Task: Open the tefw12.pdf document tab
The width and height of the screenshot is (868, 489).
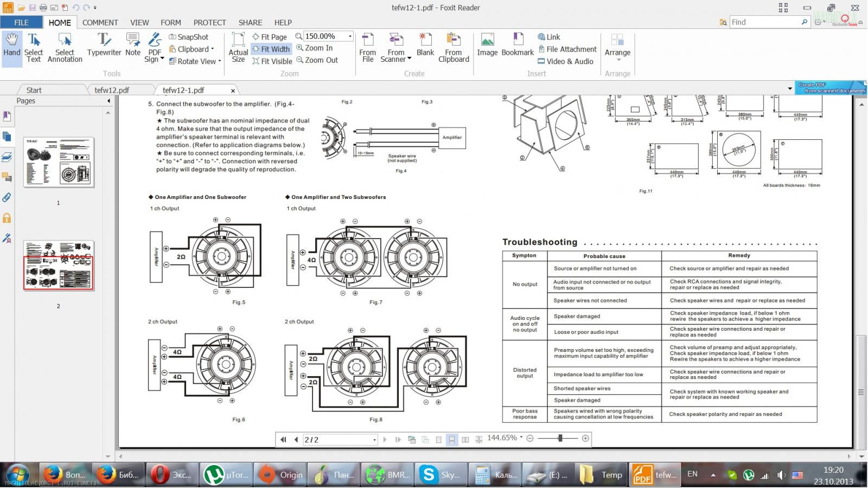Action: point(112,90)
